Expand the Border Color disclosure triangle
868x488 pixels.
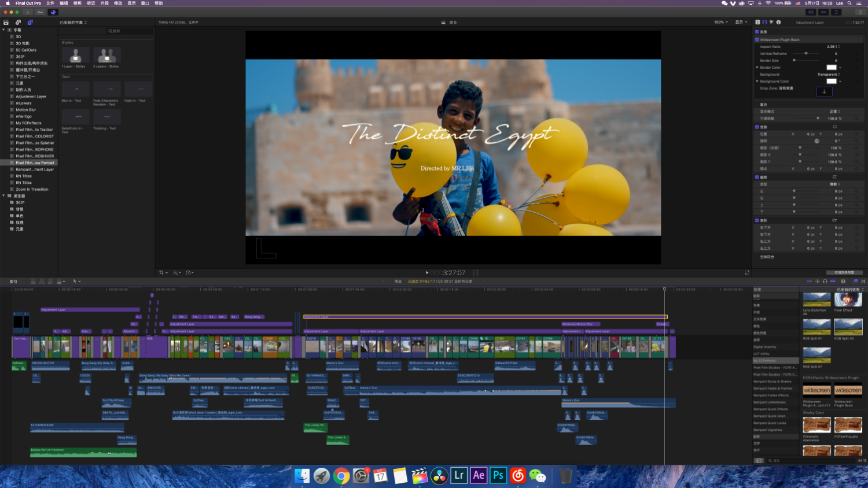pyautogui.click(x=757, y=68)
